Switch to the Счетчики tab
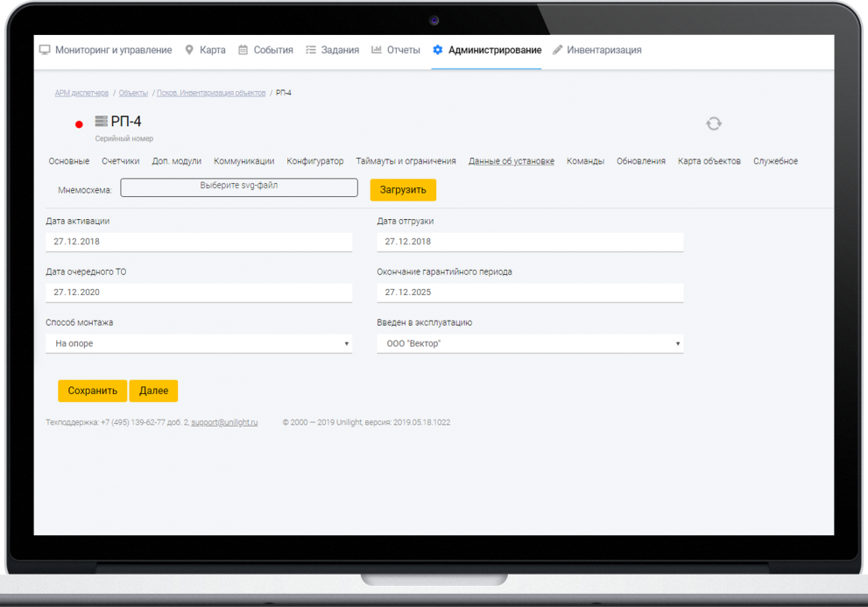The image size is (868, 607). pos(120,161)
